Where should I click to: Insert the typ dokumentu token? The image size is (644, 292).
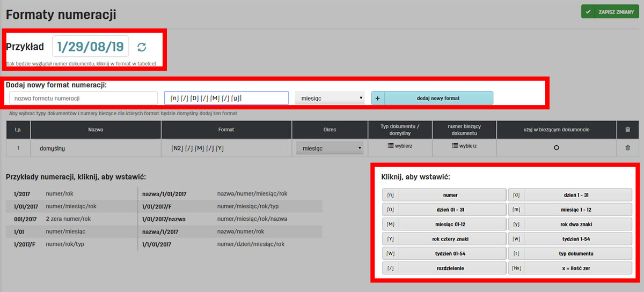(575, 253)
